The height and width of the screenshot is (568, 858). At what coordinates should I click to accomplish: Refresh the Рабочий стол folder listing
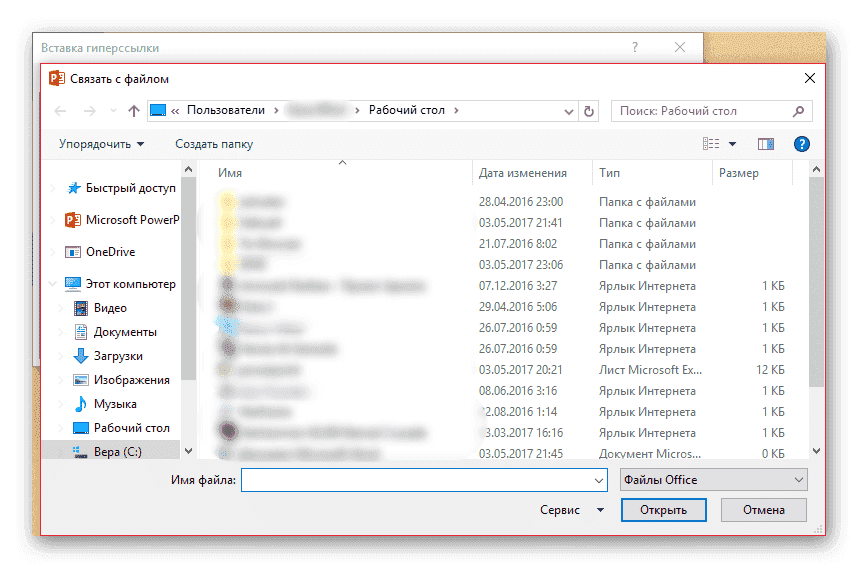coord(589,111)
